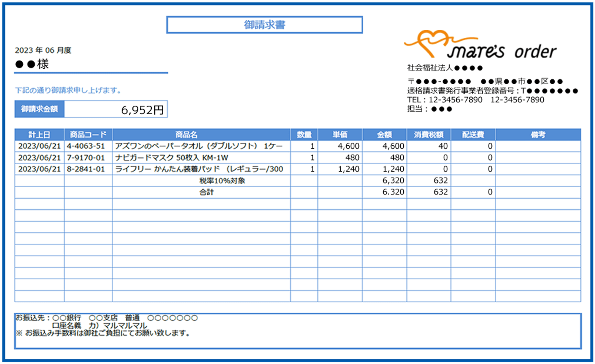Select product code 7-9170-01
Screen dimensions: 595x364
[86, 158]
